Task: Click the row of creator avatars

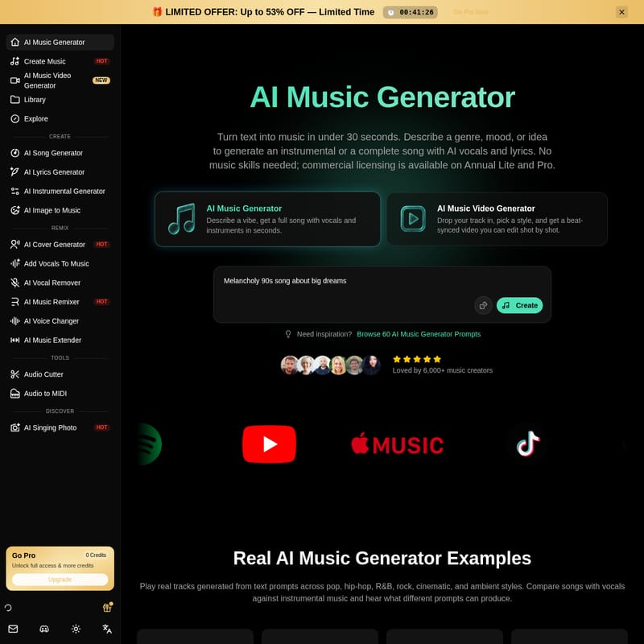Action: 331,365
